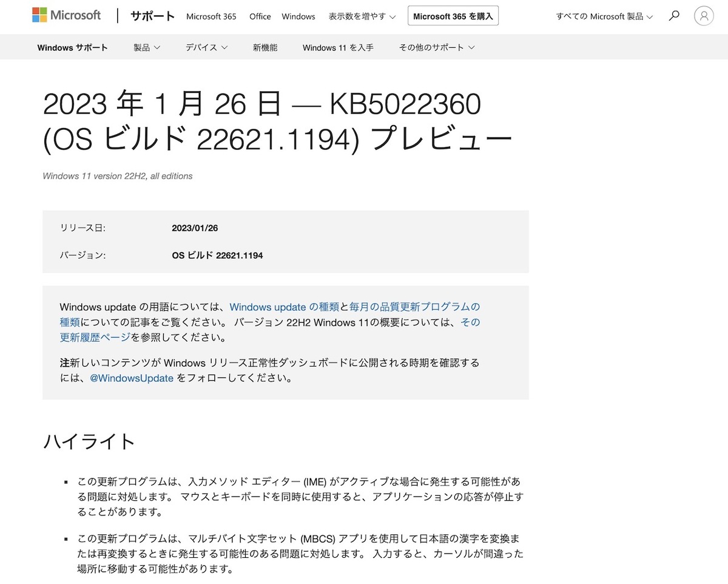This screenshot has width=728, height=584.
Task: Open @WindowsUpdate link
Action: [132, 378]
